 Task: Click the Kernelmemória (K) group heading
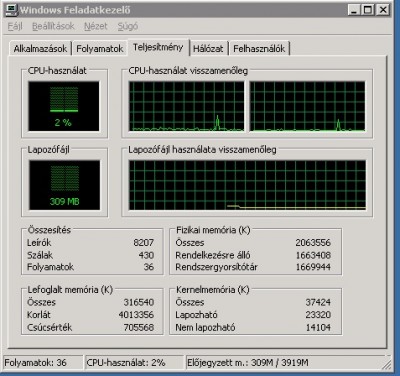tap(213, 290)
